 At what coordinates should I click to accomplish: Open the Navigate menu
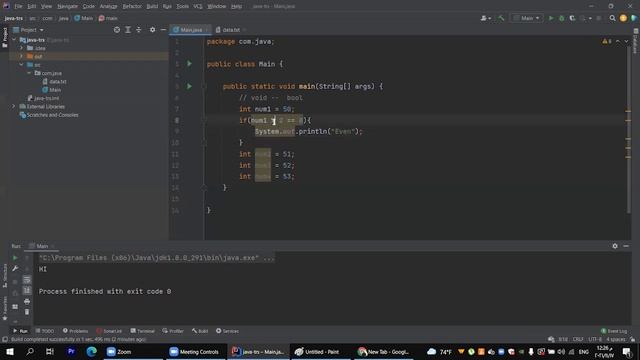click(67, 6)
